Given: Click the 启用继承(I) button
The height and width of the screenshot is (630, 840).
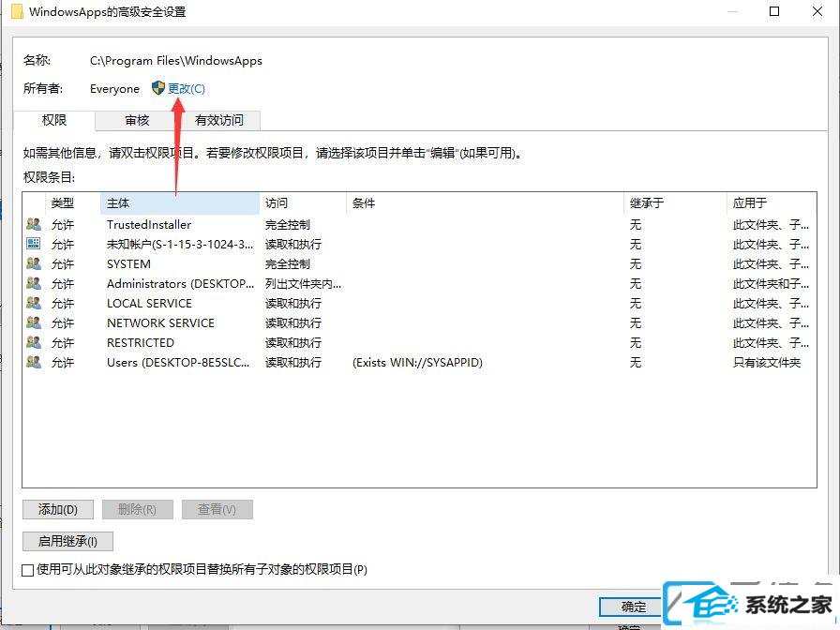Looking at the screenshot, I should (x=67, y=541).
